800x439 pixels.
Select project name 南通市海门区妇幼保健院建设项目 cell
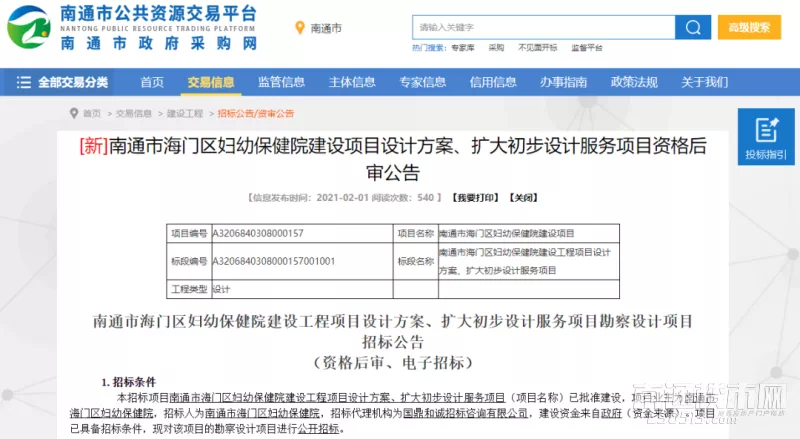529,233
